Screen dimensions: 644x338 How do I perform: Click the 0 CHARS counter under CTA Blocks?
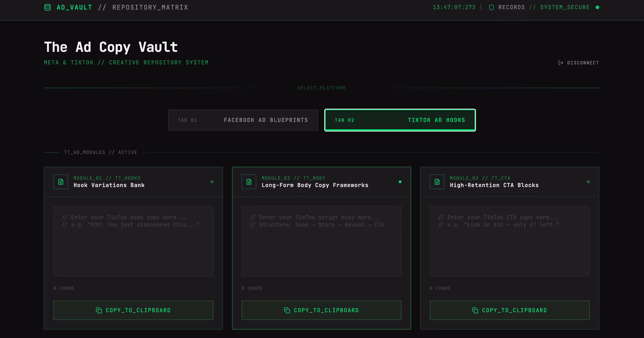click(440, 288)
